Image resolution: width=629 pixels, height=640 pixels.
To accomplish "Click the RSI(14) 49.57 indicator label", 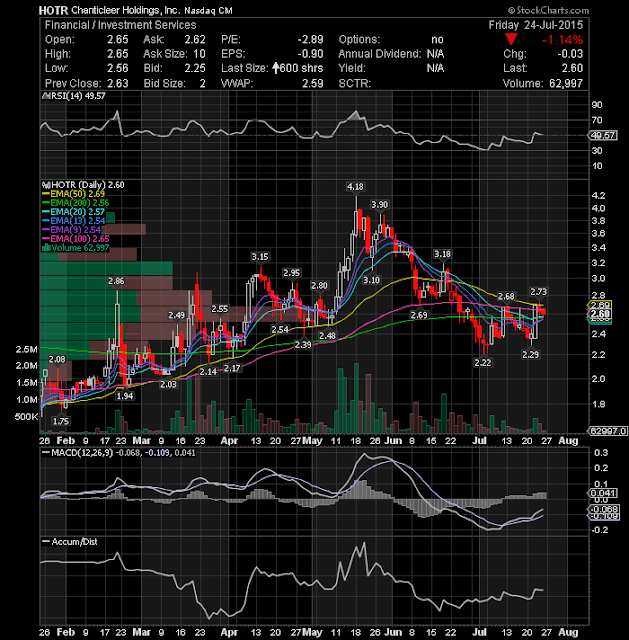I will 74,96.
